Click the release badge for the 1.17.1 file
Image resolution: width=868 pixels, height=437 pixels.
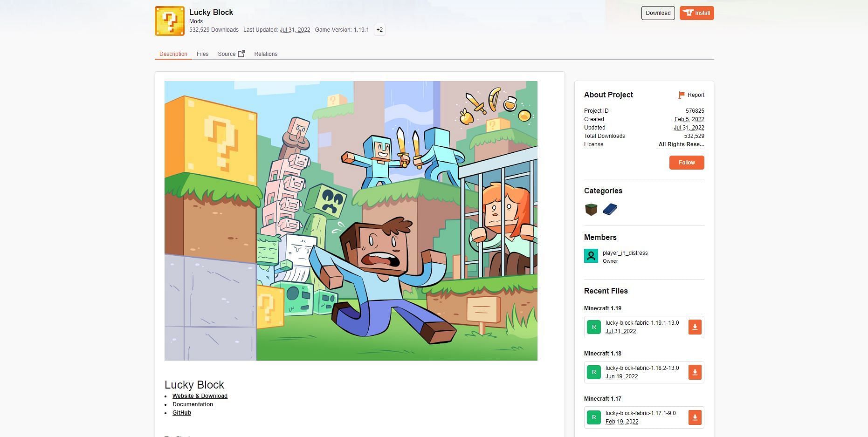tap(594, 417)
